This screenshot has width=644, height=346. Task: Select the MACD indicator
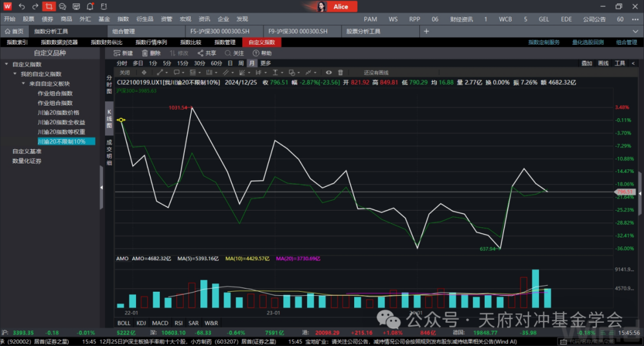tap(160, 323)
